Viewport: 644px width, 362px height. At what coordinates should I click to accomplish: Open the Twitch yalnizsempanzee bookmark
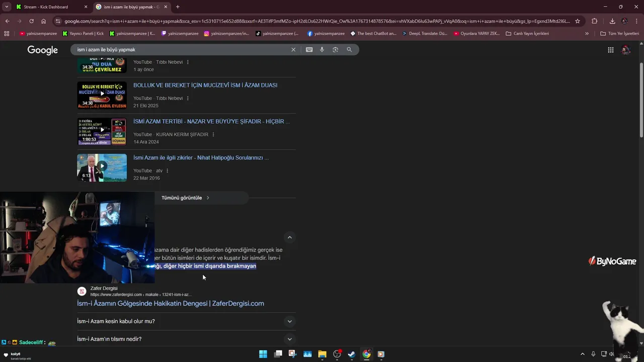(180, 34)
